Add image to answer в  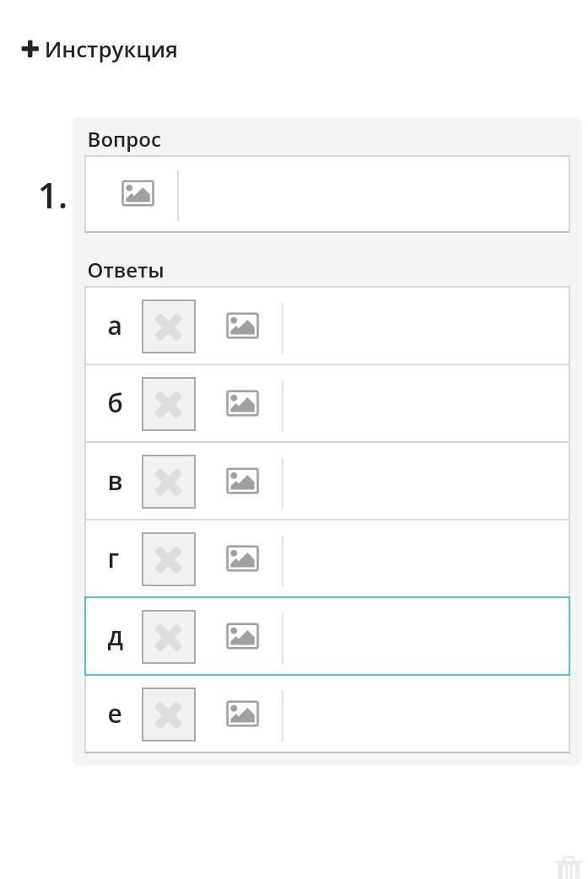(x=242, y=481)
